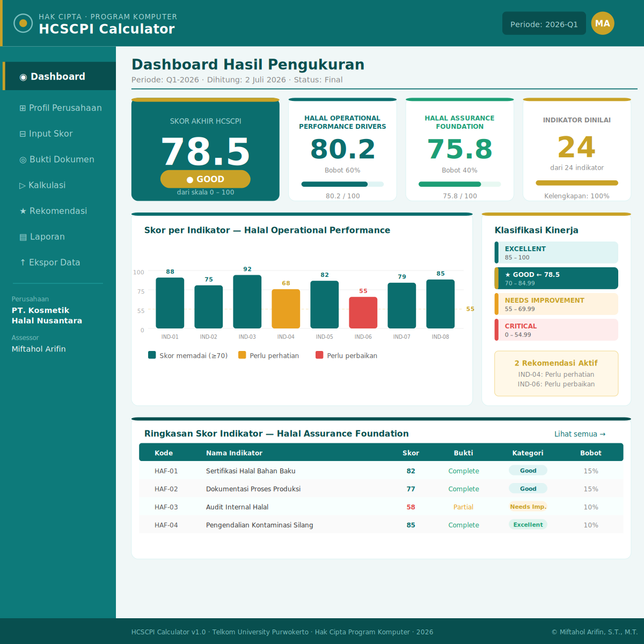644x644 pixels.
Task: Click IND-04: Perlu perhatian recommendation
Action: point(556,375)
